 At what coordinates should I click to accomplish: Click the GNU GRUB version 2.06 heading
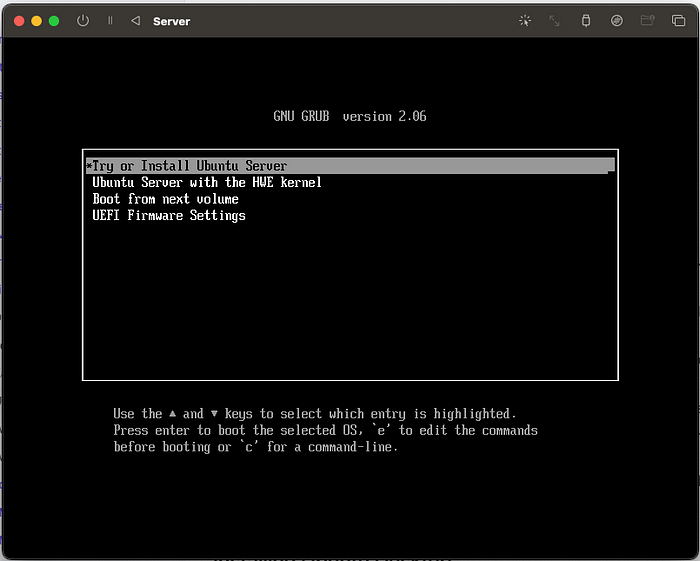[350, 116]
